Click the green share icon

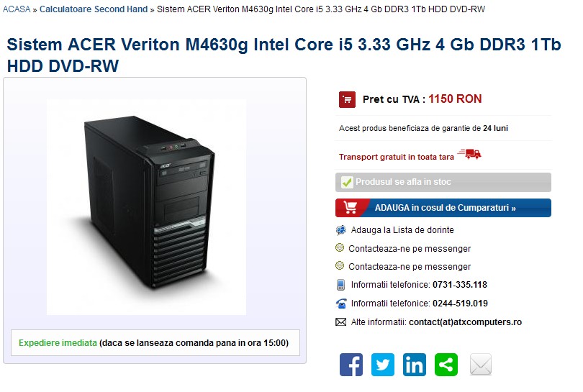point(446,365)
